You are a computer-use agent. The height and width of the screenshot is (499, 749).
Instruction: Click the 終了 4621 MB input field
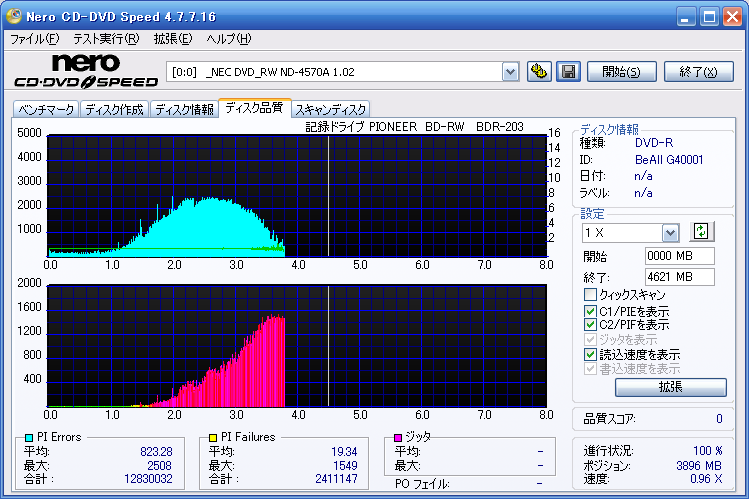[680, 277]
